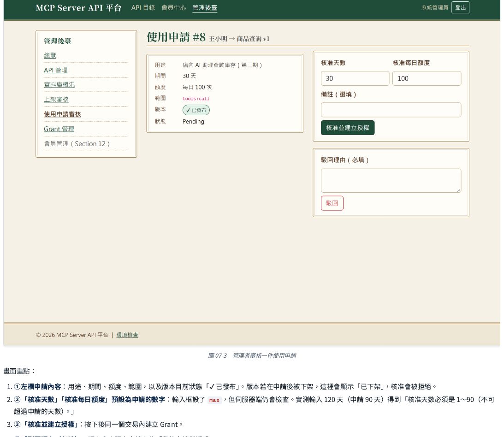
Task: Click the 30 天 period value
Action: [x=189, y=76]
